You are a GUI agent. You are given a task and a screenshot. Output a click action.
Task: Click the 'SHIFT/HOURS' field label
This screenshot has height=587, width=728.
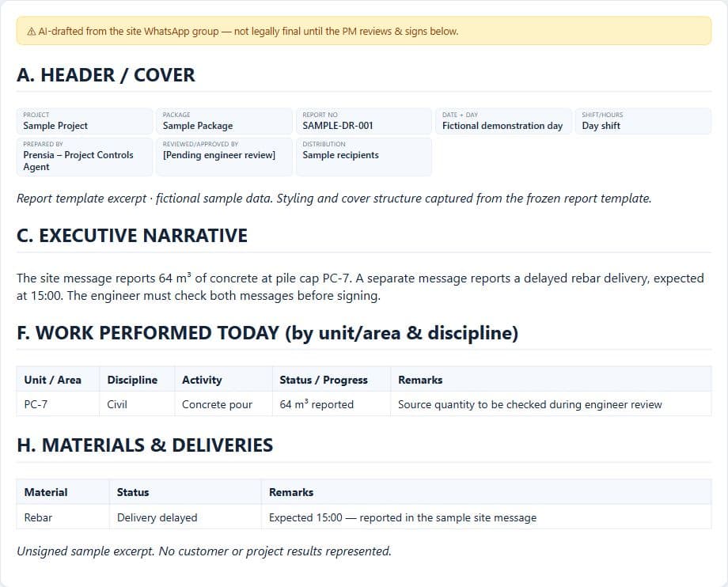click(x=602, y=115)
